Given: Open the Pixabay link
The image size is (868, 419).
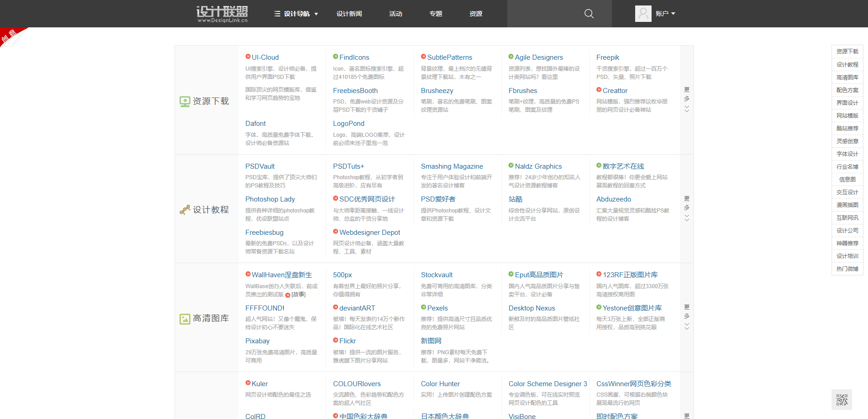Looking at the screenshot, I should tap(257, 341).
